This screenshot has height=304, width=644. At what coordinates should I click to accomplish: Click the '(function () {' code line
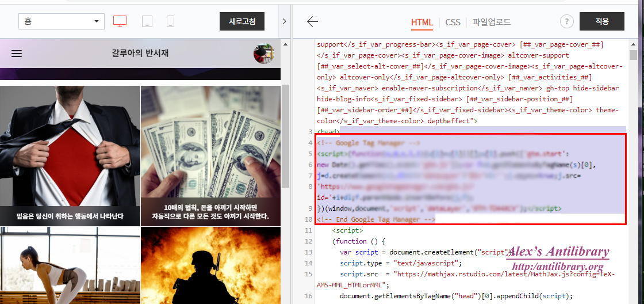click(x=359, y=241)
